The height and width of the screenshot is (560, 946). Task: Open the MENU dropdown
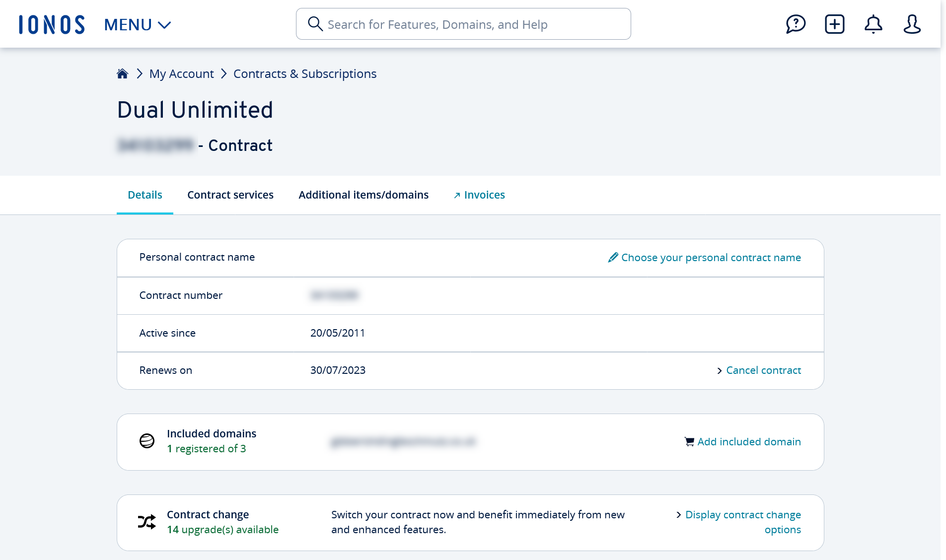point(138,24)
